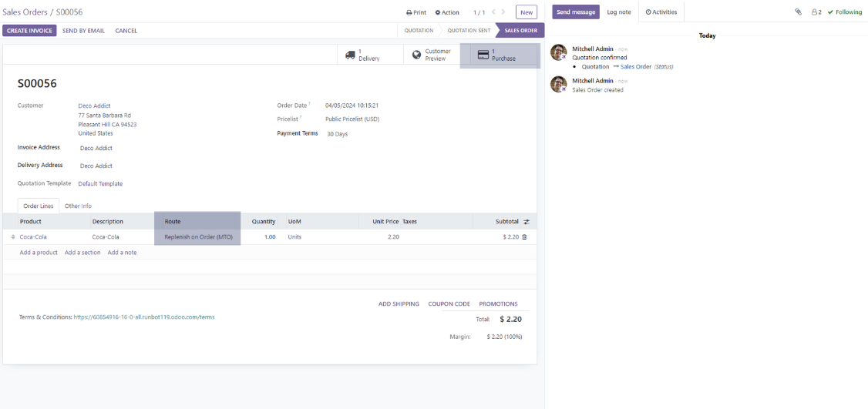Open Customer Preview globe button
This screenshot has width=868, height=409.
[x=431, y=55]
